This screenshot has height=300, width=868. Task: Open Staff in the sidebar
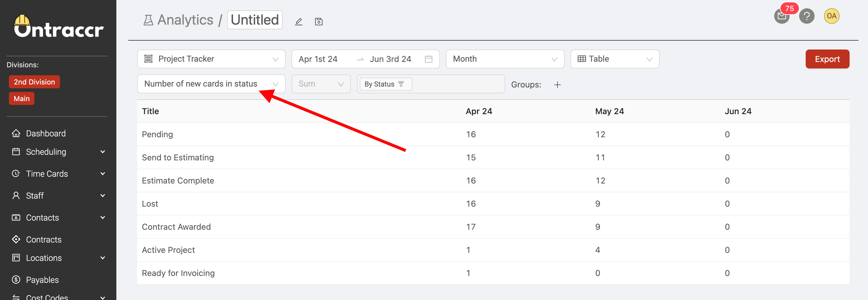pos(35,196)
